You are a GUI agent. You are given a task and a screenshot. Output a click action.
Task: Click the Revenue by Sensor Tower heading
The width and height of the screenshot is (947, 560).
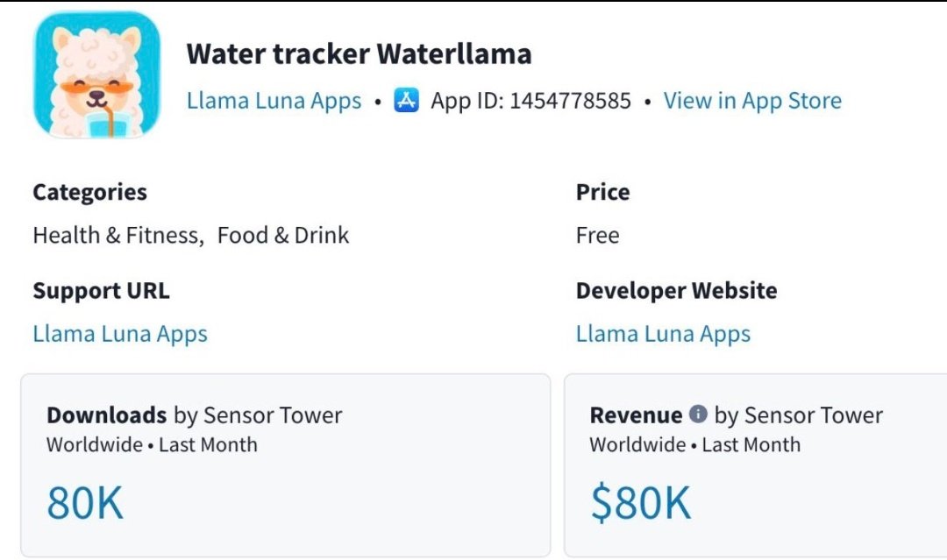coord(737,415)
